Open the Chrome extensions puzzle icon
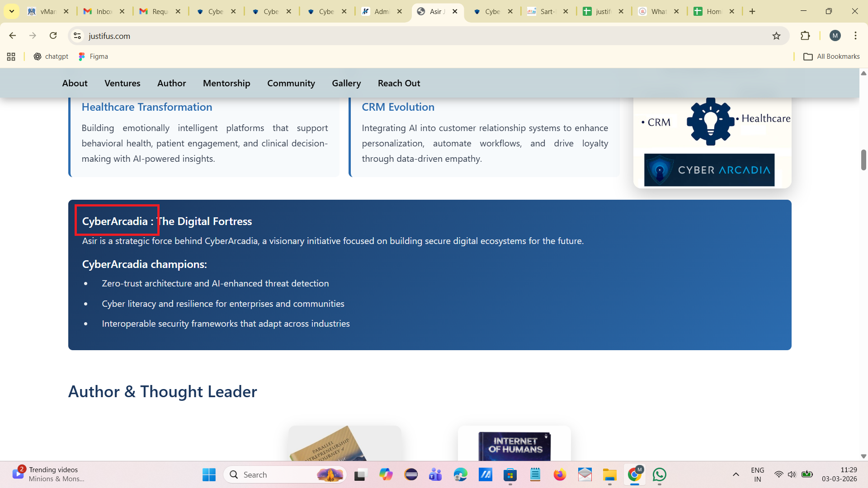 pos(805,36)
